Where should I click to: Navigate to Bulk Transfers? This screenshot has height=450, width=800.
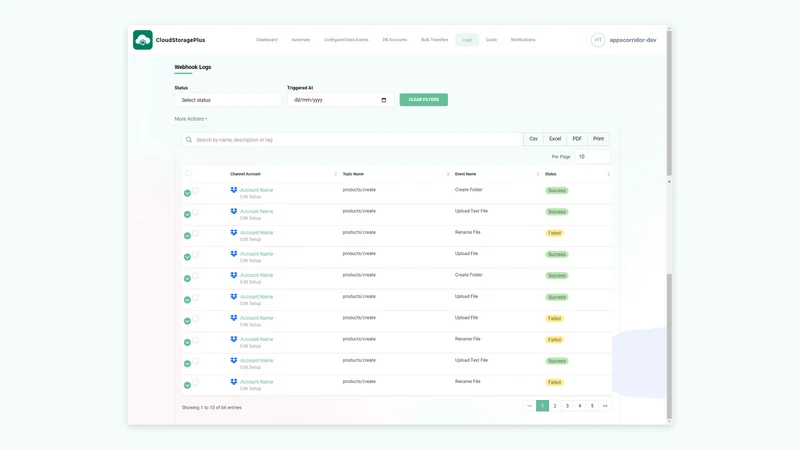click(434, 40)
